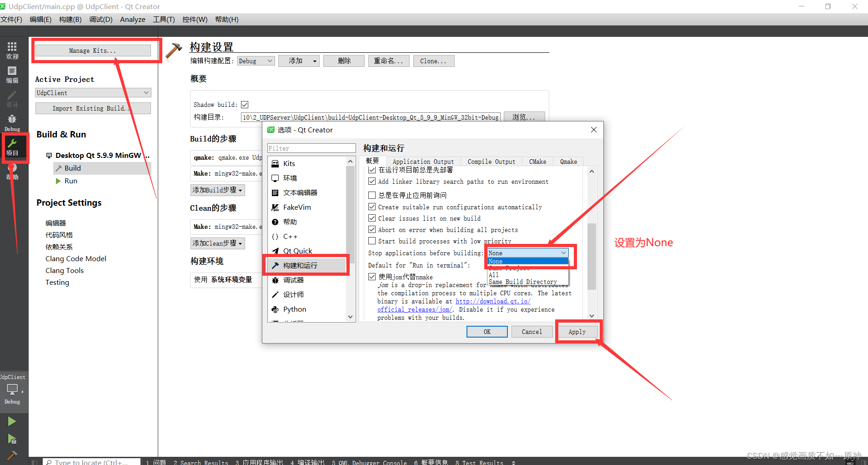Switch to Edit (编辑) mode icon
The height and width of the screenshot is (465, 868).
12,75
